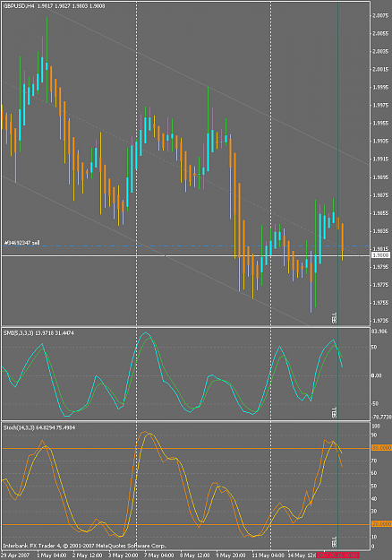Click the SELL label in SMI panel
Image resolution: width=392 pixels, height=560 pixels.
click(334, 412)
